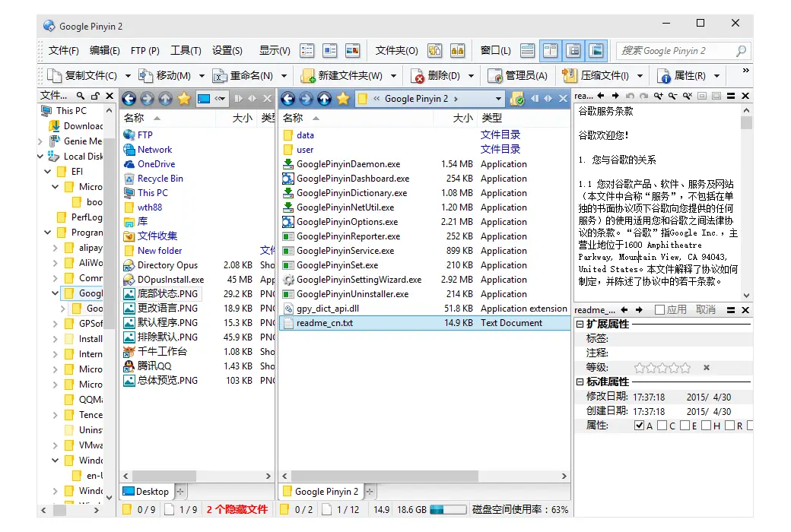Toggle the E encrypted attribute checkbox

click(685, 426)
